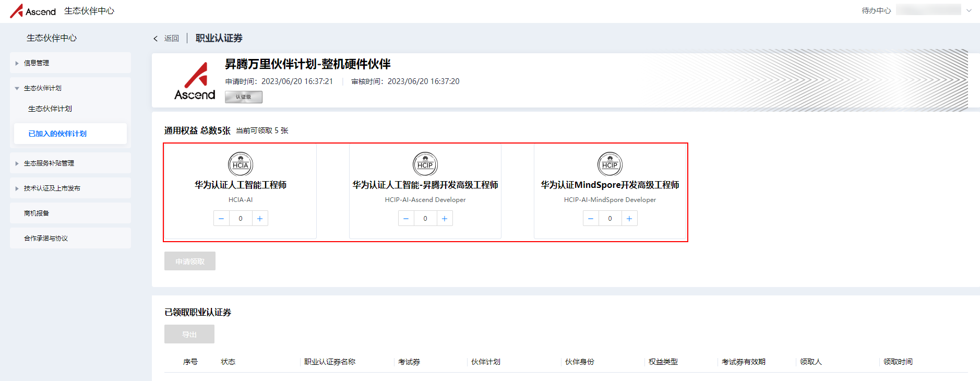Increase HCIA-AI voucher quantity with plus
Screen dimensions: 980x381
(x=260, y=219)
